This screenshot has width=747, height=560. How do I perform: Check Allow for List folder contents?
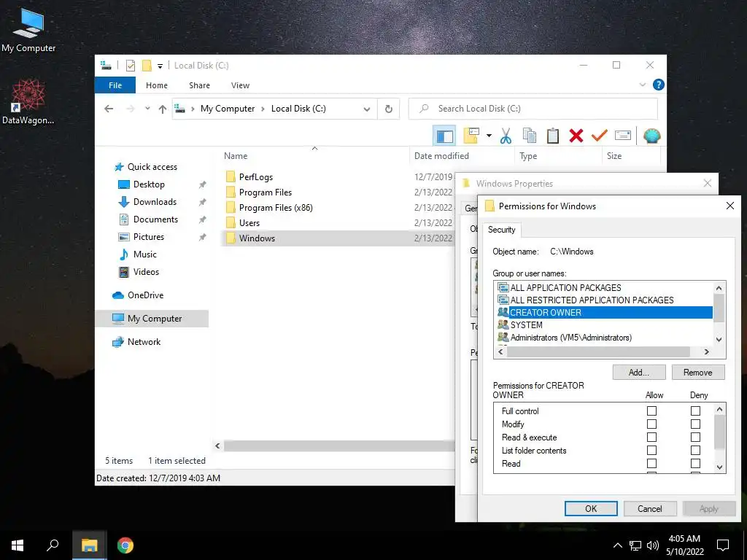coord(651,450)
